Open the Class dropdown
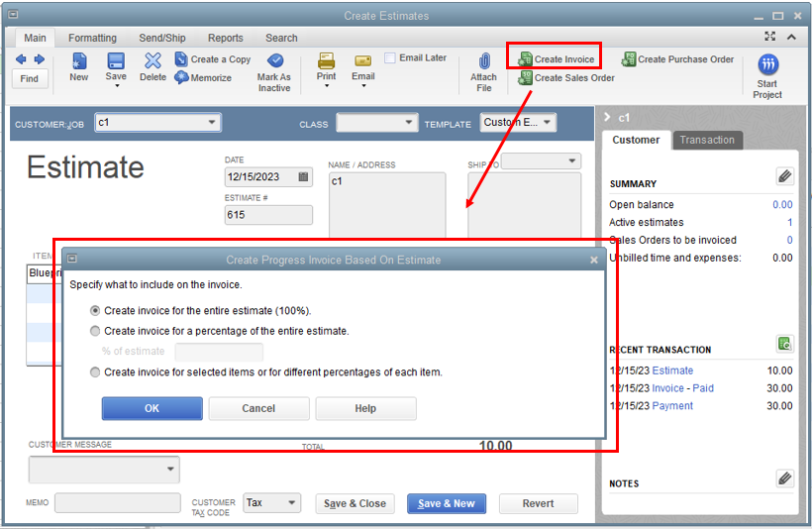The height and width of the screenshot is (529, 812). click(x=409, y=122)
